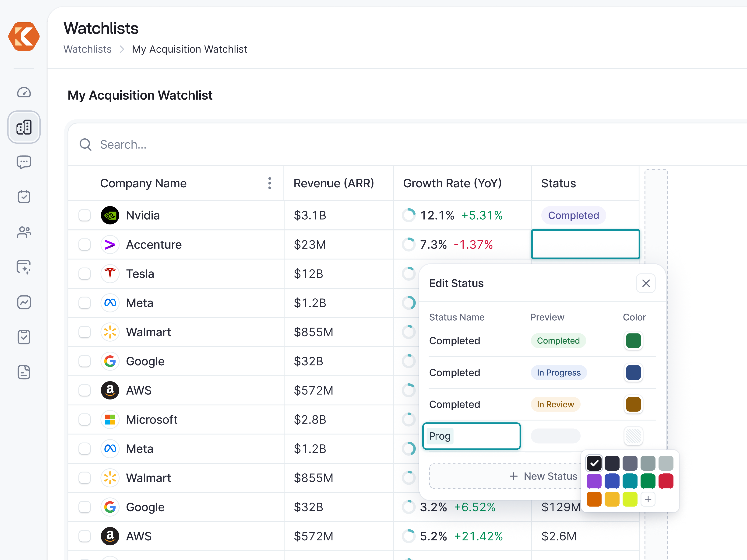Pick the red color swatch
This screenshot has width=747, height=560.
tap(666, 481)
